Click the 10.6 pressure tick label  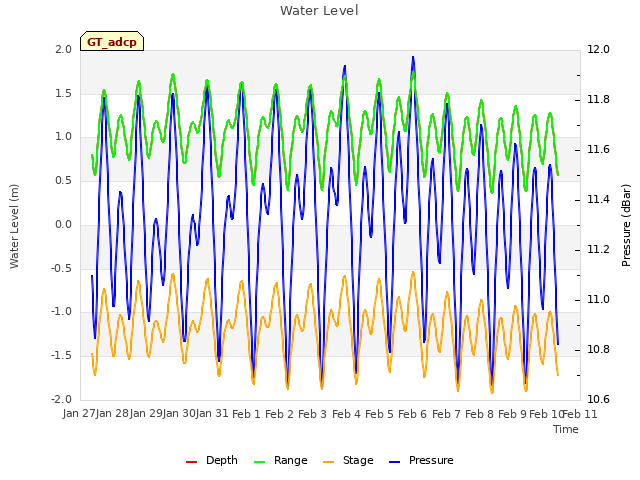click(x=598, y=399)
